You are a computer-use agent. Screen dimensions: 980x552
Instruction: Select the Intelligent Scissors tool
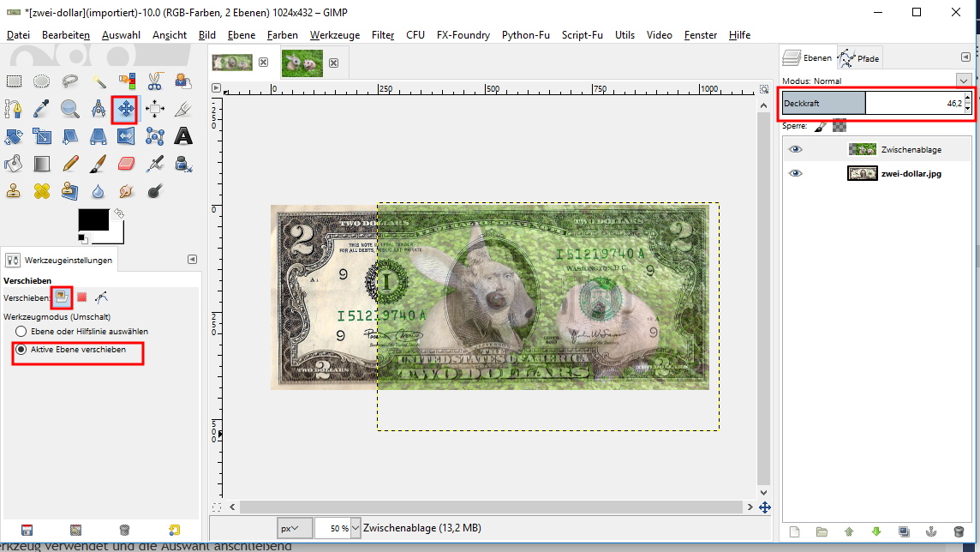pos(155,81)
